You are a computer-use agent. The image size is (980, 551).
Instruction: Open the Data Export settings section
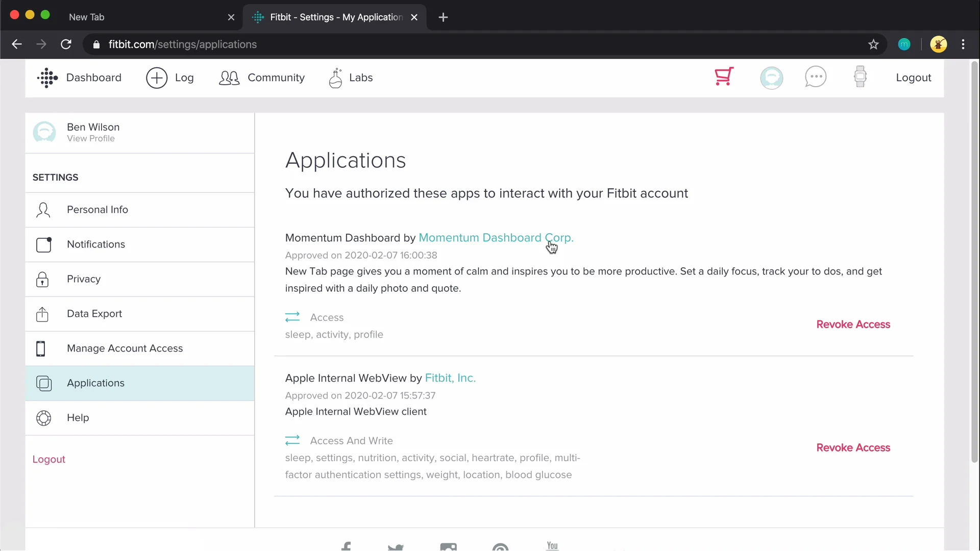click(x=94, y=314)
